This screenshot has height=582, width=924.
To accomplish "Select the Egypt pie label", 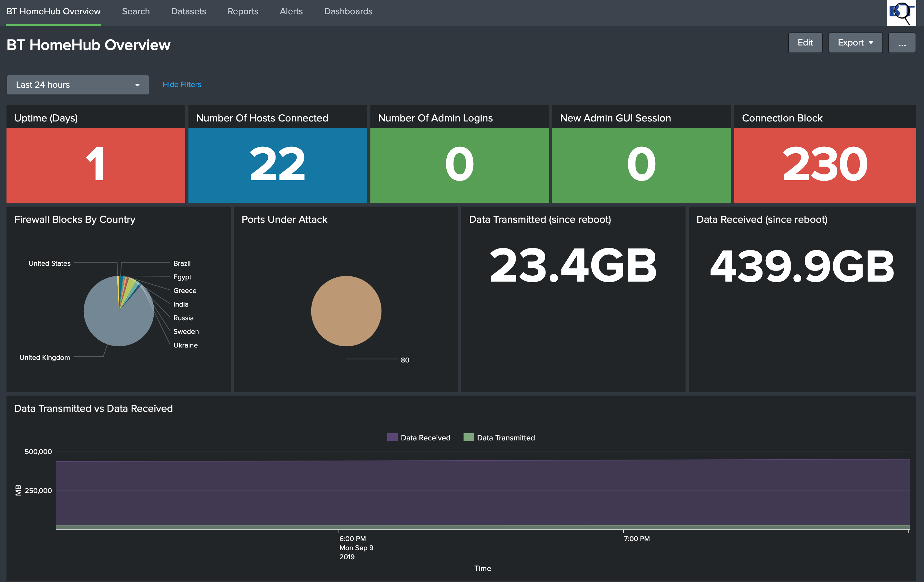I will [182, 277].
